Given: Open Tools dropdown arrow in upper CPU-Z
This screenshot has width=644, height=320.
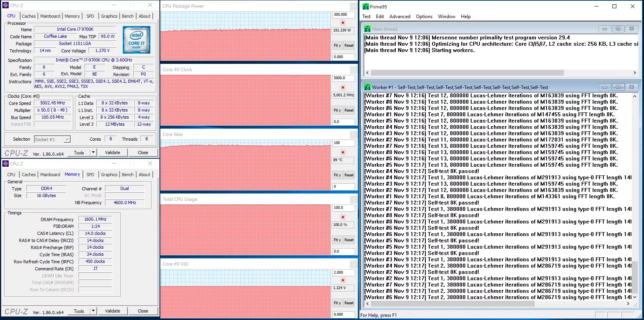Looking at the screenshot, I should pos(94,153).
